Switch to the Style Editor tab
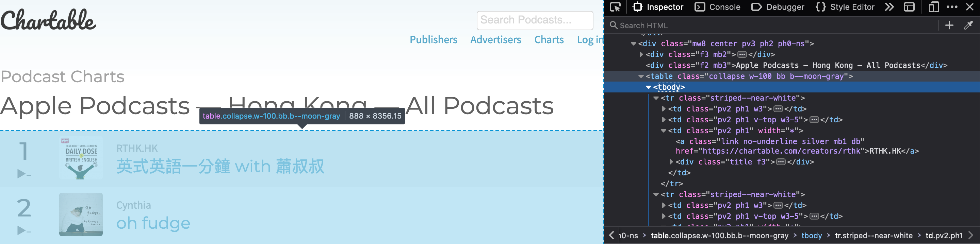 click(845, 7)
